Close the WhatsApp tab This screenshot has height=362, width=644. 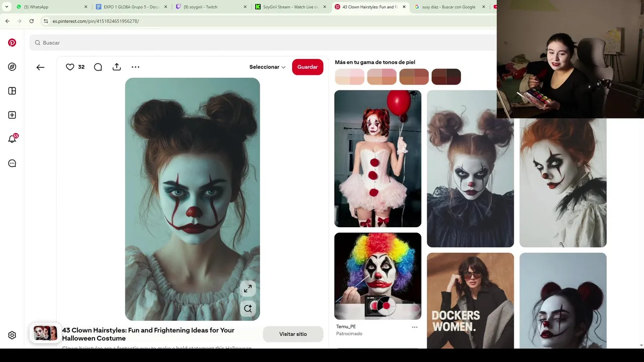point(86,7)
